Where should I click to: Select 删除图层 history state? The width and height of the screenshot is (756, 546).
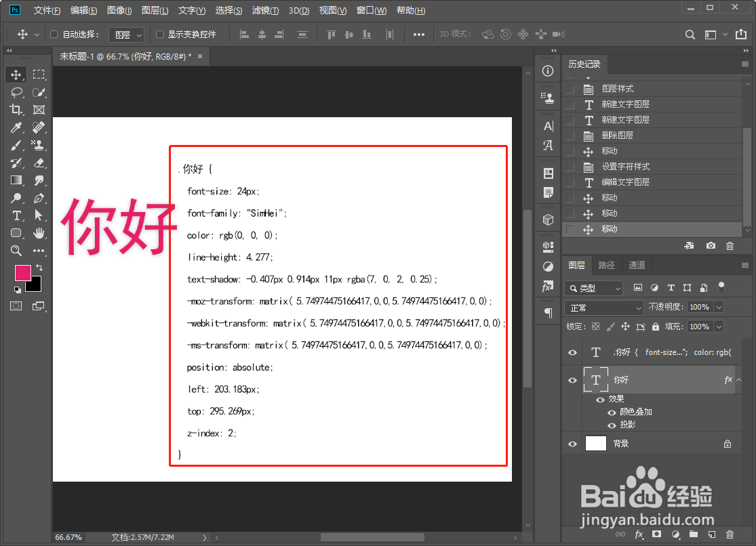652,135
